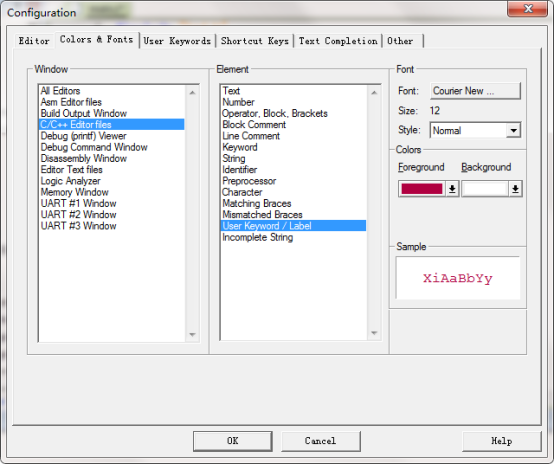Pick Block Comment element
This screenshot has width=554, height=464.
293,124
